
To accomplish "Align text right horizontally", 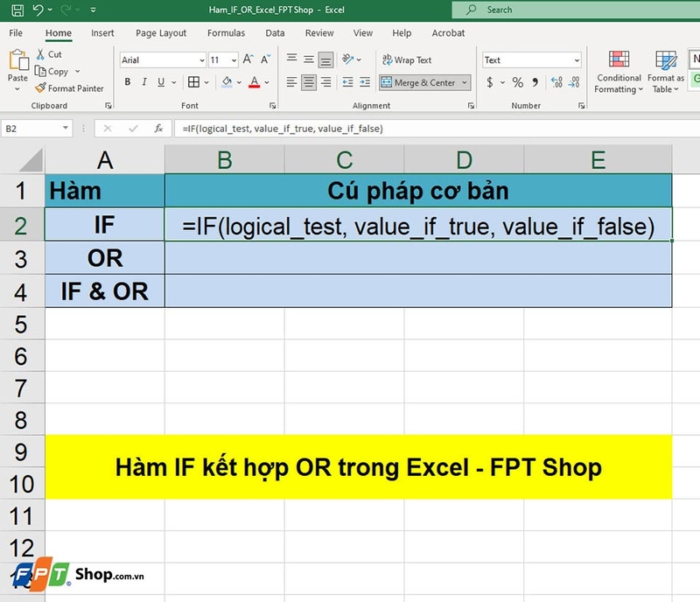I will 325,81.
